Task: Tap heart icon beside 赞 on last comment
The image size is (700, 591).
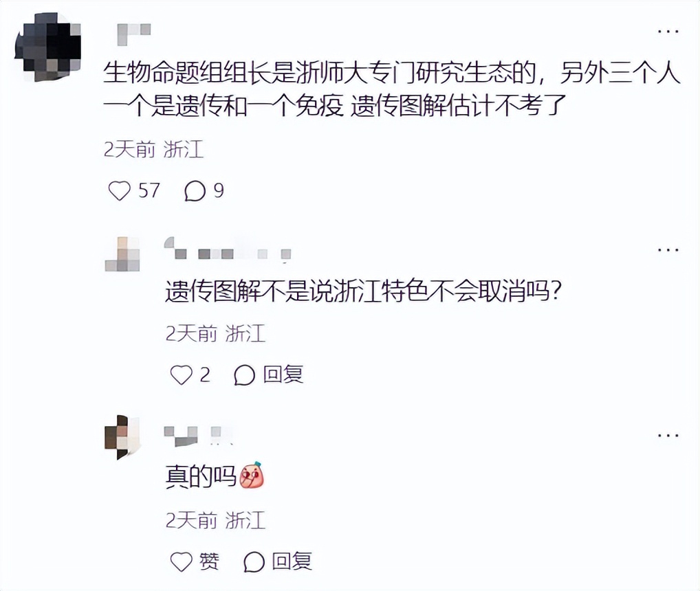Action: tap(182, 561)
